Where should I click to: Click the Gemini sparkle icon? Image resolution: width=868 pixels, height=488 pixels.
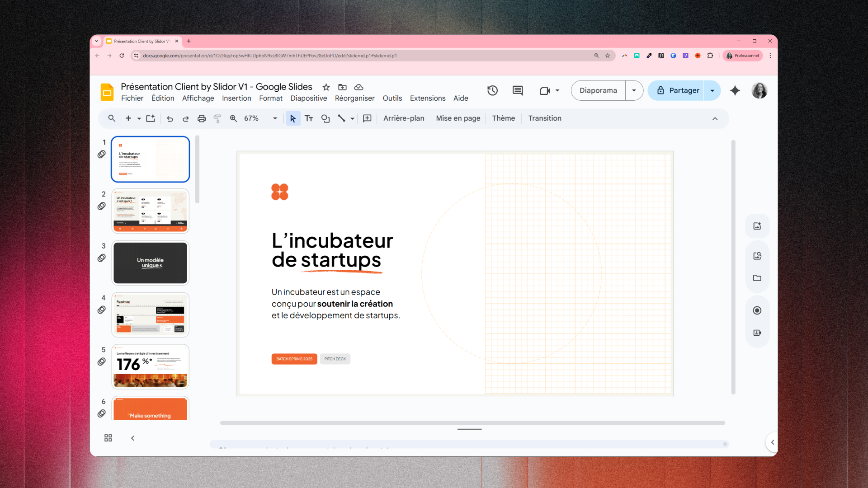[x=735, y=90]
